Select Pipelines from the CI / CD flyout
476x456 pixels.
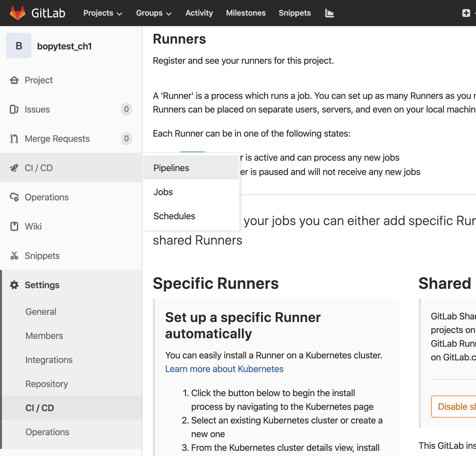tap(171, 168)
